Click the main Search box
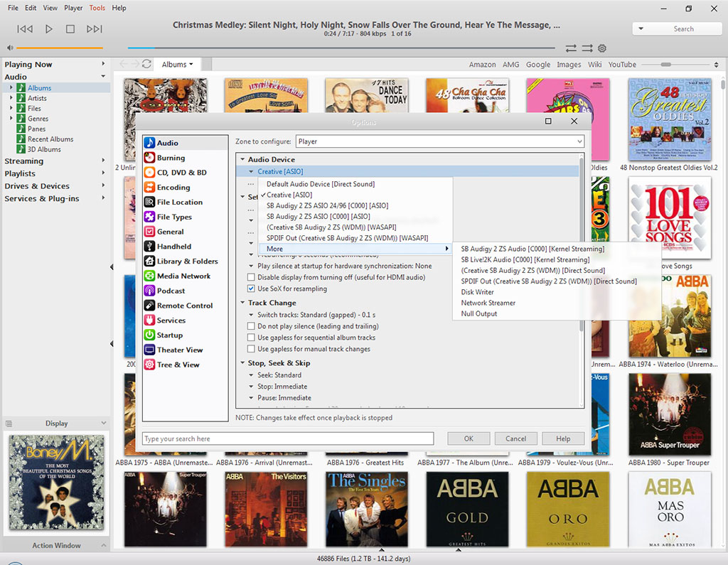This screenshot has width=728, height=565. pos(677,29)
